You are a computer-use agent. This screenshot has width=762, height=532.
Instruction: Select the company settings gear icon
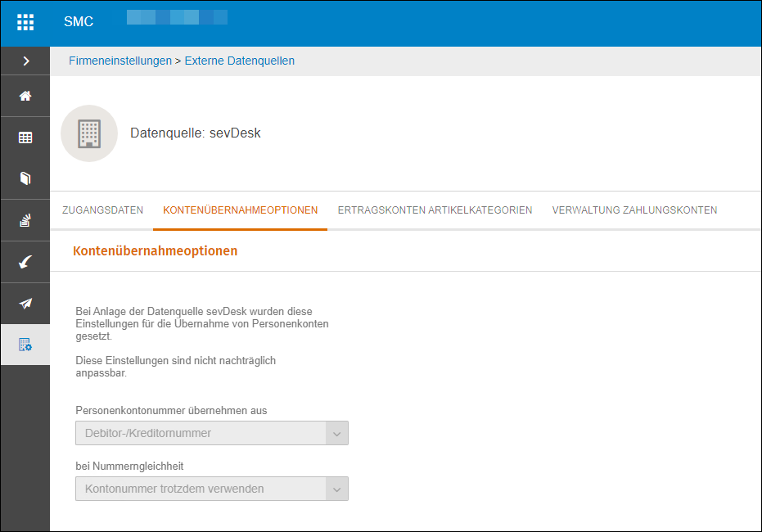[25, 345]
